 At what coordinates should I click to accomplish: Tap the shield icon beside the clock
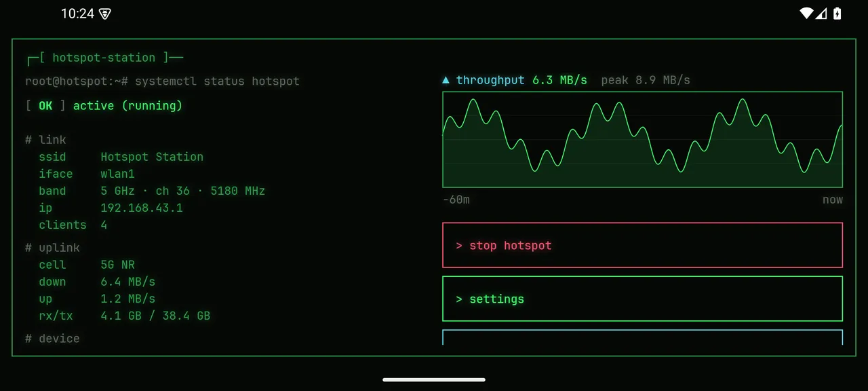point(104,14)
